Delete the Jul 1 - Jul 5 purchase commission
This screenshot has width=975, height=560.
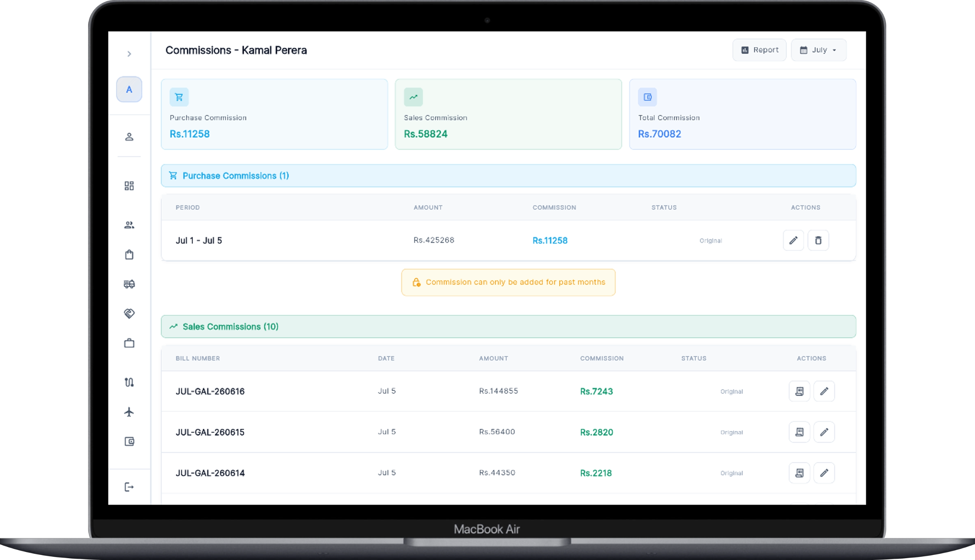818,240
